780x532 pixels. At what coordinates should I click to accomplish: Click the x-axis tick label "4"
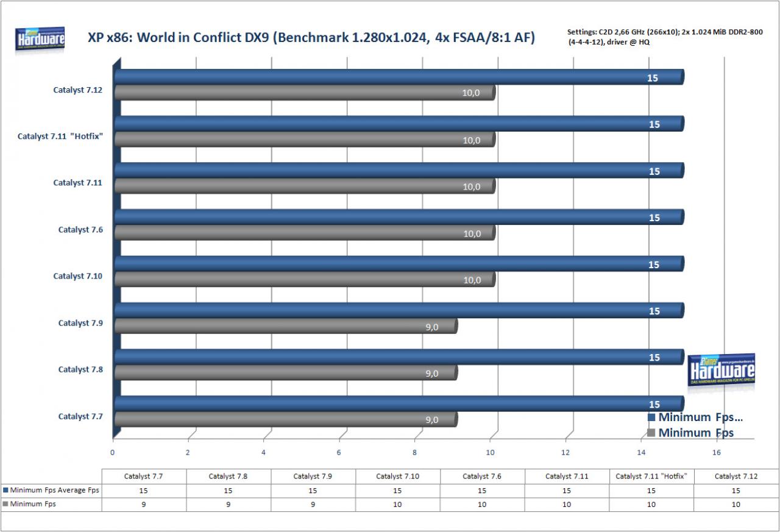pos(263,453)
